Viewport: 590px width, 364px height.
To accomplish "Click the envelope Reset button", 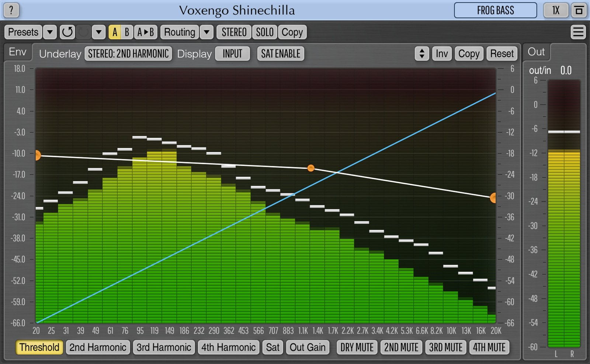I will (x=502, y=54).
